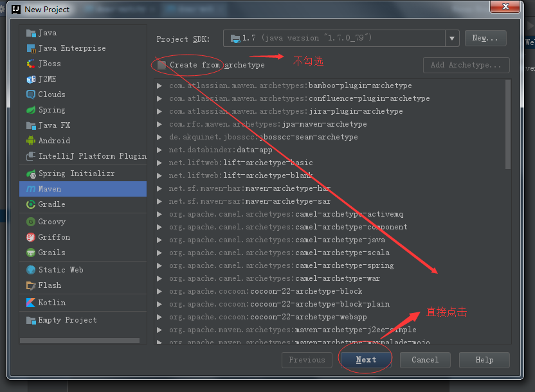535x392 pixels.
Task: Expand the jpa-maven-archetype node
Action: [159, 125]
